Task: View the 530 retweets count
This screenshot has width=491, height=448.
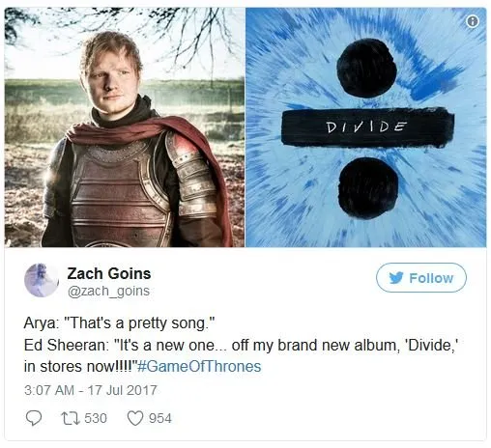Action: click(x=96, y=418)
